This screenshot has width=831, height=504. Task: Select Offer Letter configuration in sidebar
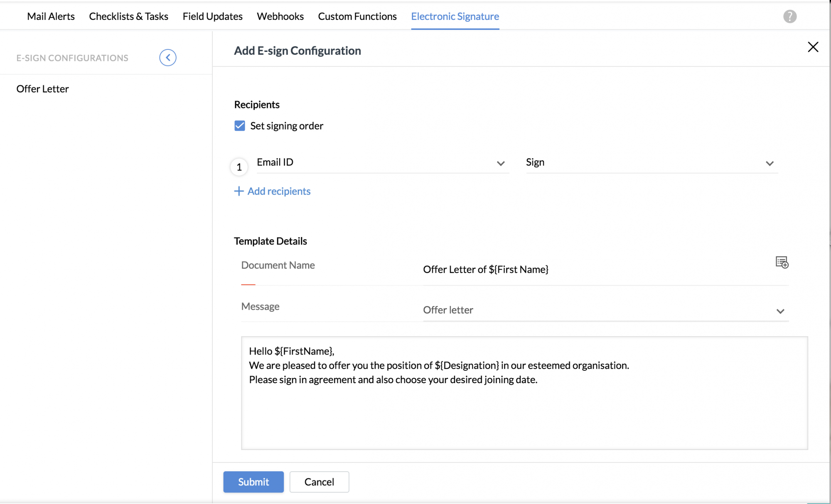pyautogui.click(x=42, y=89)
